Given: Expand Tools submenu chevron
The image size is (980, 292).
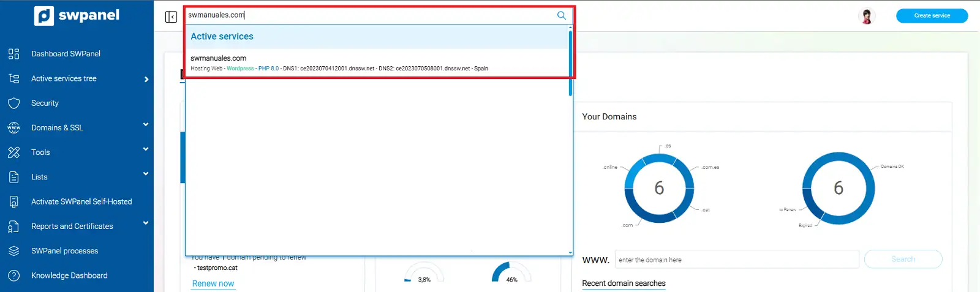Looking at the screenshot, I should (146, 149).
